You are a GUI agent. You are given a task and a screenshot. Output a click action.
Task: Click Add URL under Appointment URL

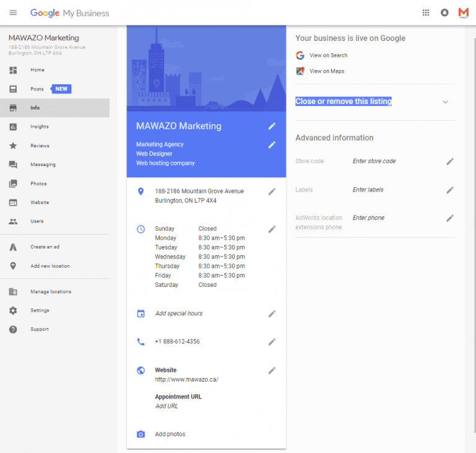click(x=166, y=407)
